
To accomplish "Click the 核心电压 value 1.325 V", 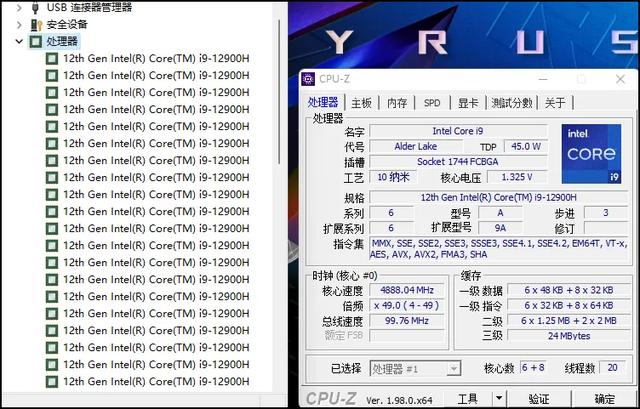I will tap(517, 177).
